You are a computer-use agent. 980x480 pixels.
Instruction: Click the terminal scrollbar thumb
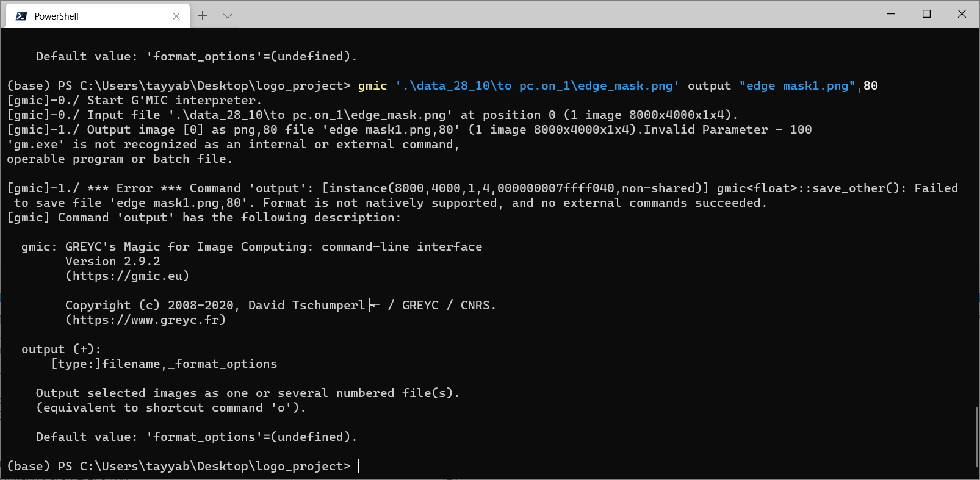tap(976, 437)
